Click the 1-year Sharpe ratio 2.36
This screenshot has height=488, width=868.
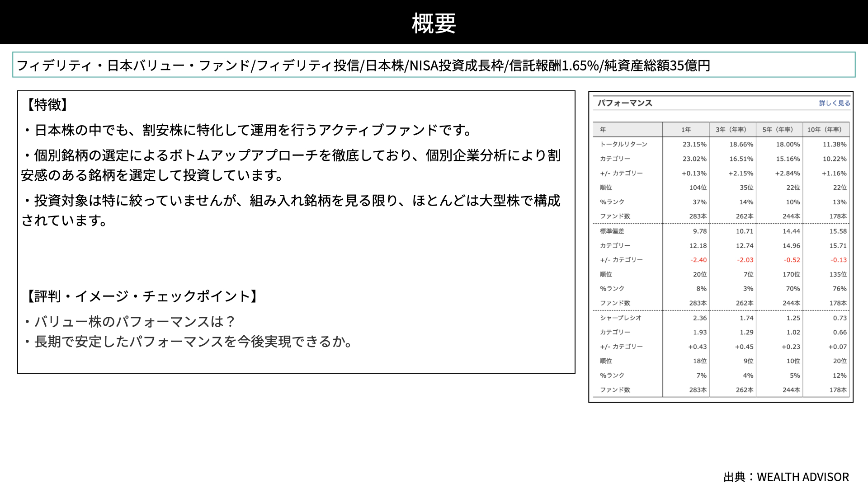(700, 318)
